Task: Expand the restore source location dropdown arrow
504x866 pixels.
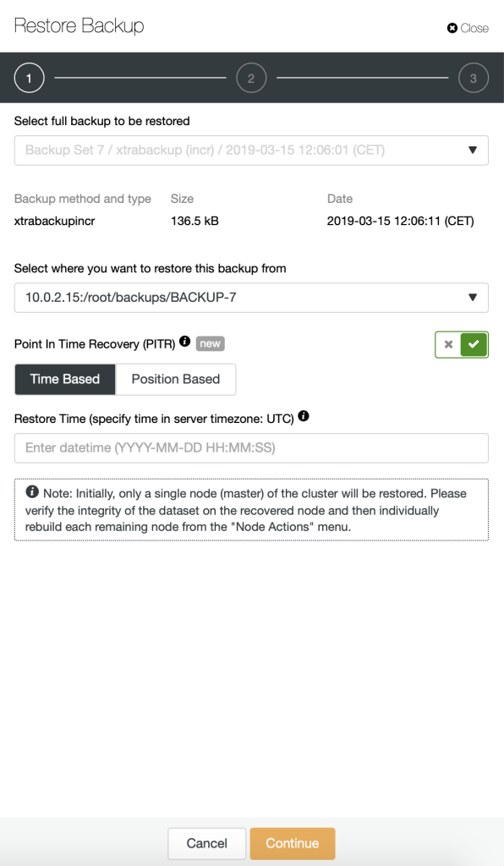Action: [x=473, y=298]
